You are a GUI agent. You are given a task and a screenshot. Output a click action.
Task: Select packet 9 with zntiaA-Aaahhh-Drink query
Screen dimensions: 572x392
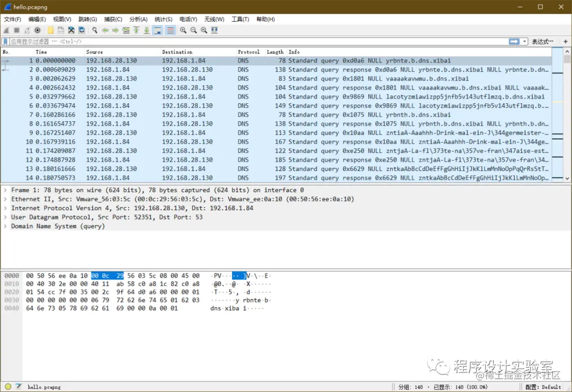[x=276, y=133]
